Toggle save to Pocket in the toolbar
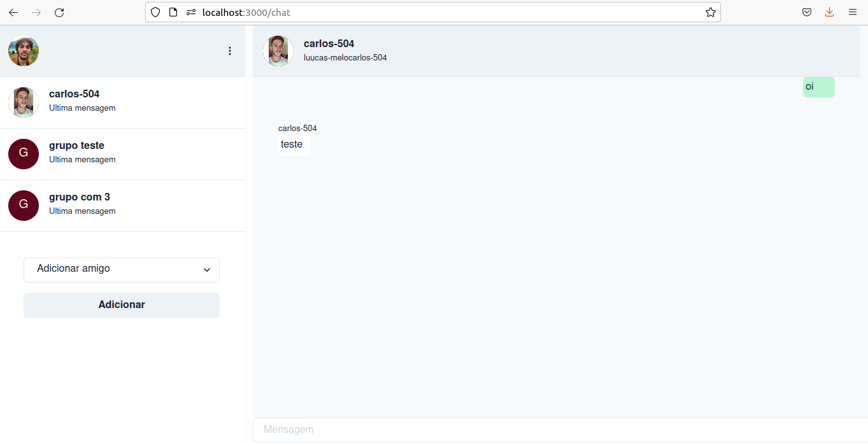This screenshot has height=443, width=868. [x=806, y=12]
